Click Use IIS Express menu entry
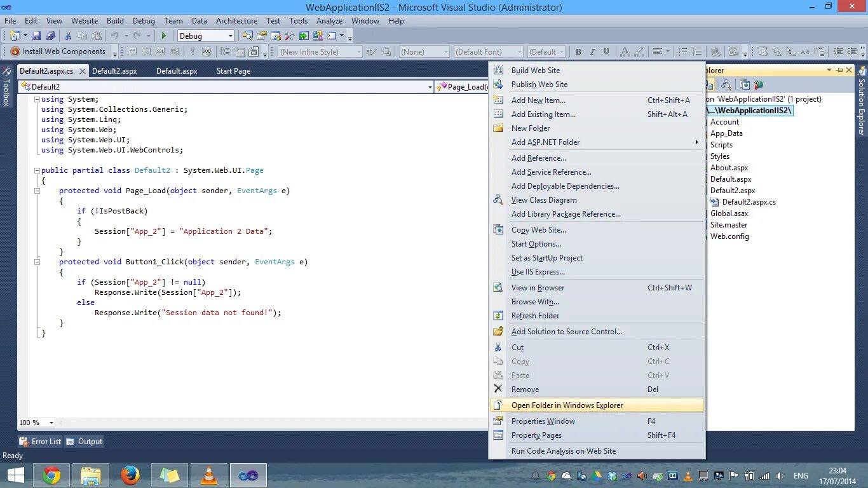 coord(597,272)
